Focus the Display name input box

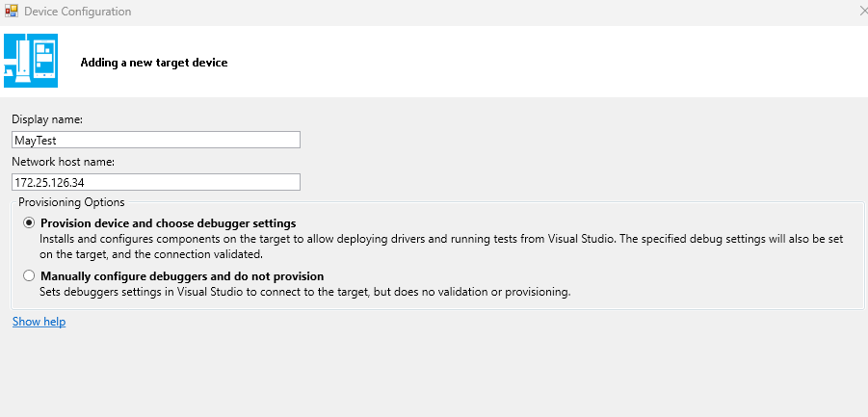156,140
